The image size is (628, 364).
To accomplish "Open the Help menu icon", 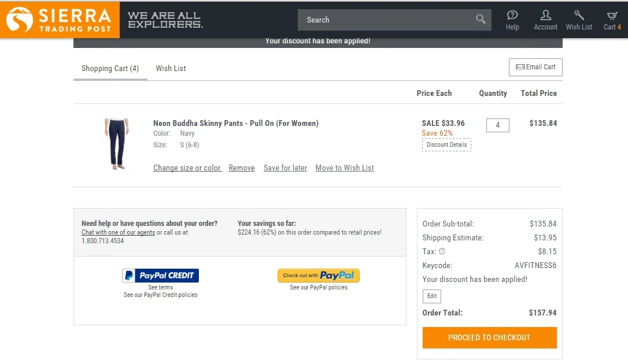I will 512,20.
